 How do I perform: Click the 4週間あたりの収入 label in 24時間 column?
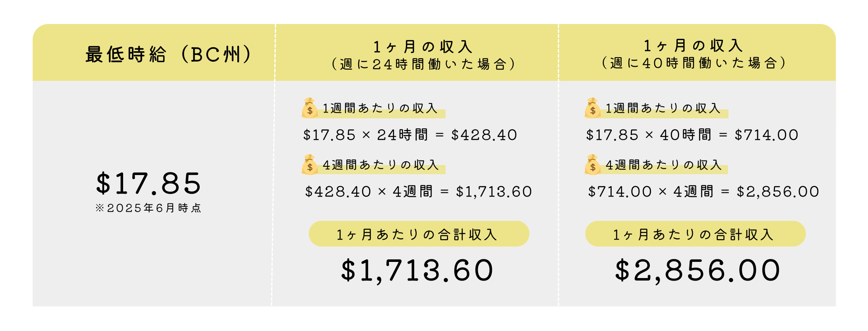pos(381,165)
